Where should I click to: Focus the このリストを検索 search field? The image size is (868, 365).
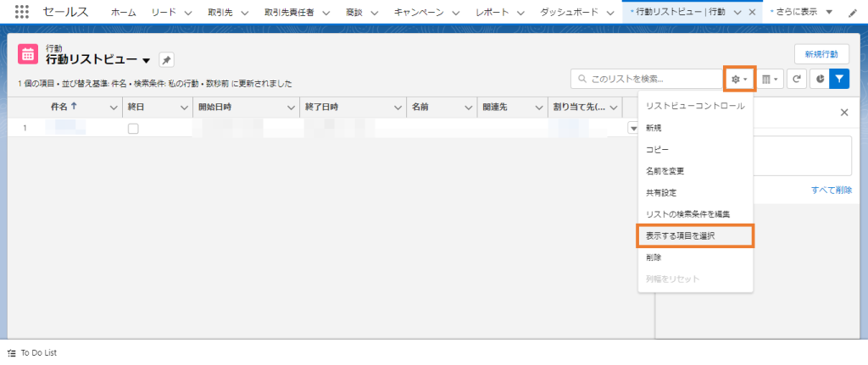(647, 79)
